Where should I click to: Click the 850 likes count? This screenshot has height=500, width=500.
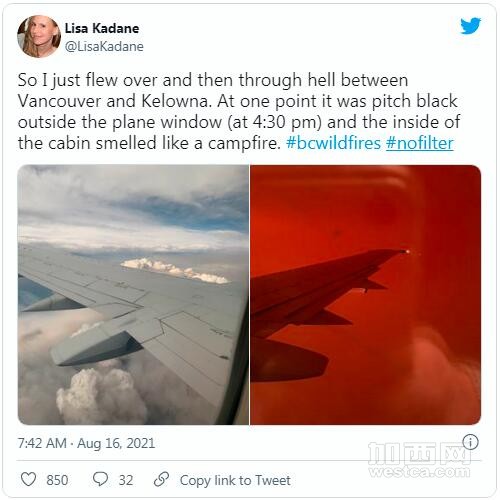[57, 480]
